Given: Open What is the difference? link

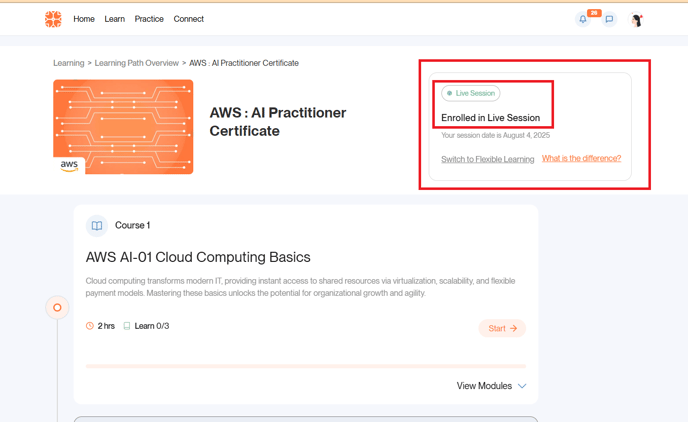Looking at the screenshot, I should tap(581, 158).
